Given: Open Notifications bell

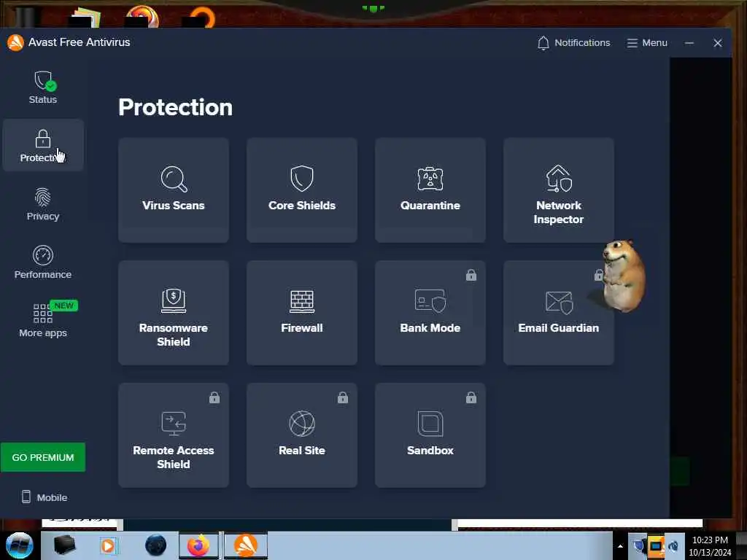Looking at the screenshot, I should (x=573, y=43).
